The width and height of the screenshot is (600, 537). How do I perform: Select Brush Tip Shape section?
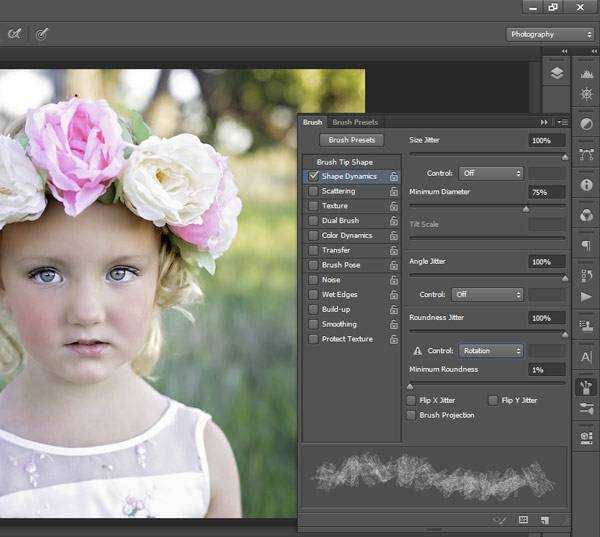click(347, 161)
